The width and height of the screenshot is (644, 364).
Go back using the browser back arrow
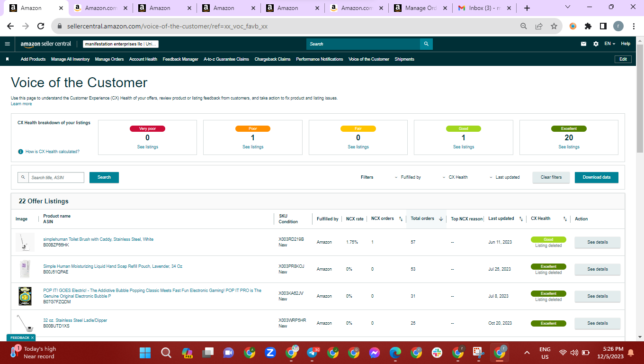pos(10,27)
